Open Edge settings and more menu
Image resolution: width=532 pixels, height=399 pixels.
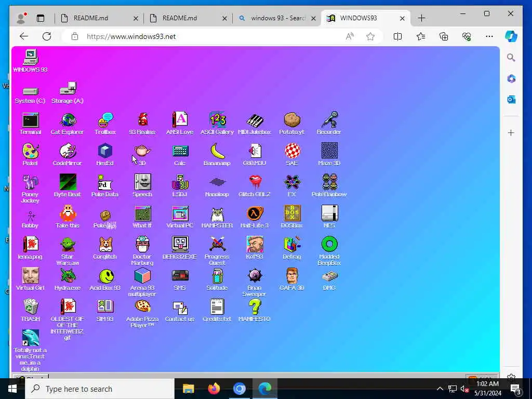[x=489, y=36]
